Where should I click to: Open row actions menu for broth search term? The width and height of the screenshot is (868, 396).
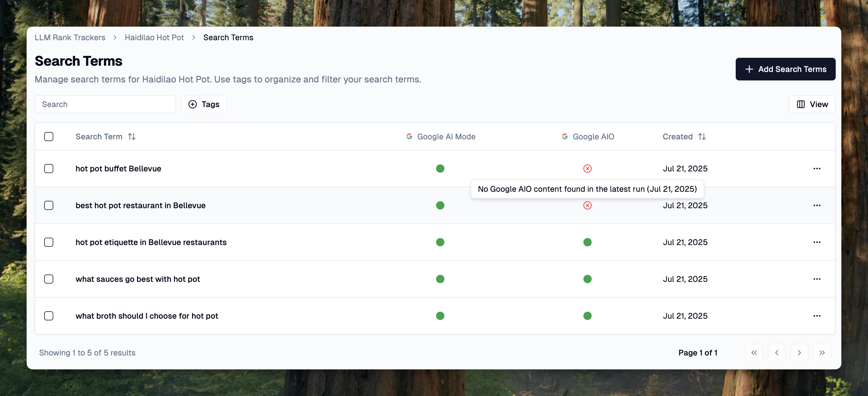[817, 316]
